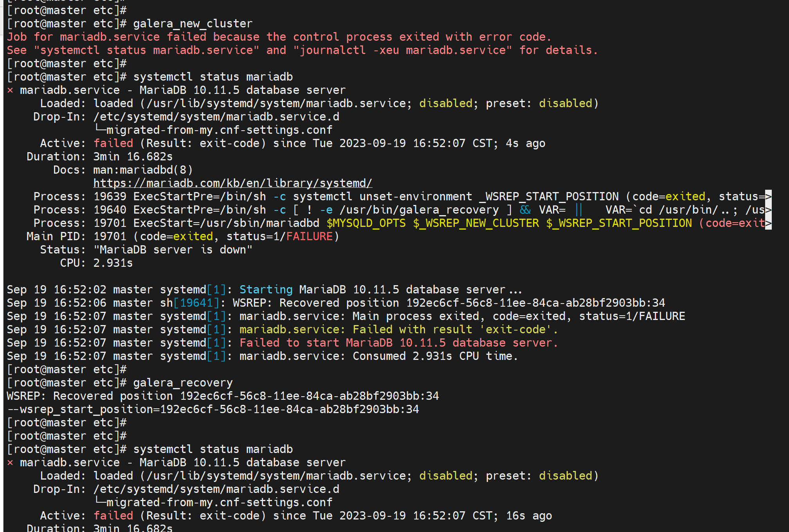789x532 pixels.
Task: Click the man:mariadbd(8) docs reference
Action: (x=142, y=170)
